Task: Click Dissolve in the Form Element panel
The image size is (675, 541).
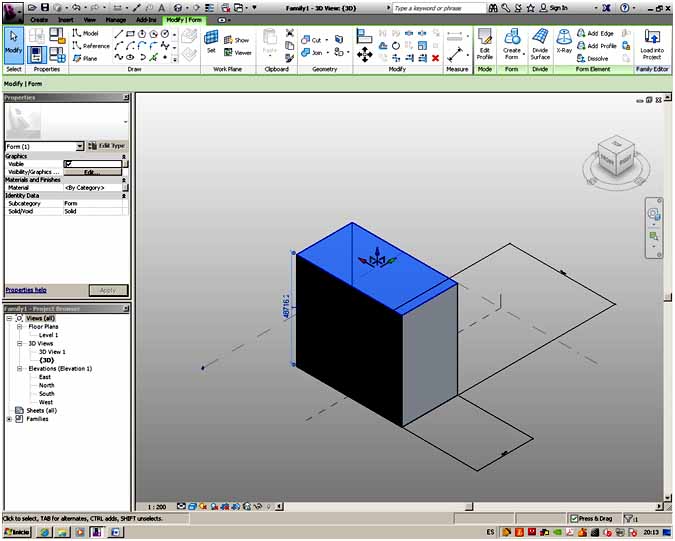Action: (596, 59)
